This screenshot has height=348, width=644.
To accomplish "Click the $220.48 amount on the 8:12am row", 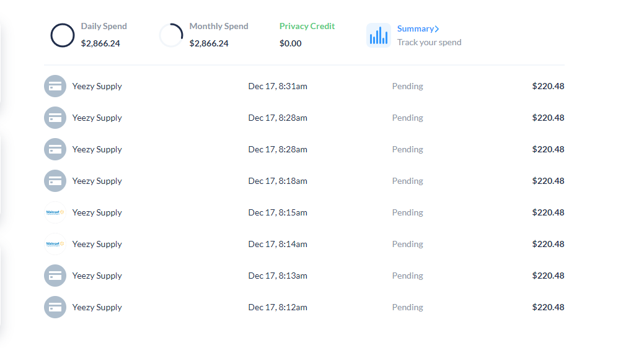I will pyautogui.click(x=549, y=307).
